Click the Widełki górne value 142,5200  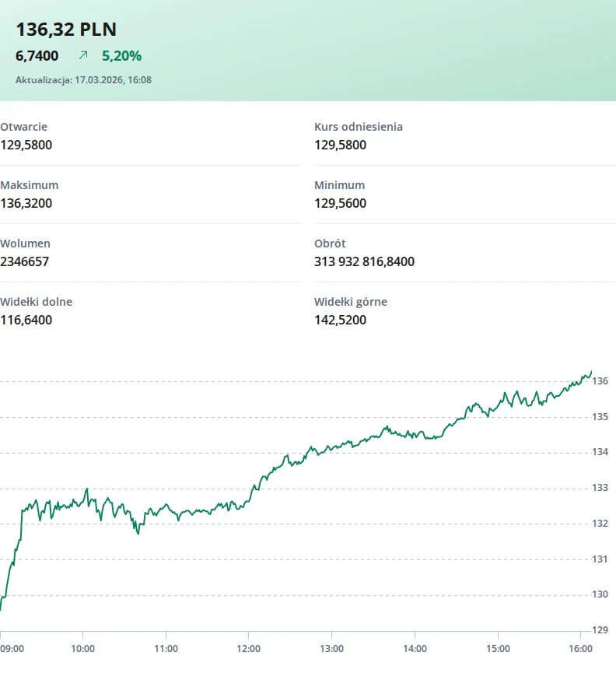(x=340, y=320)
